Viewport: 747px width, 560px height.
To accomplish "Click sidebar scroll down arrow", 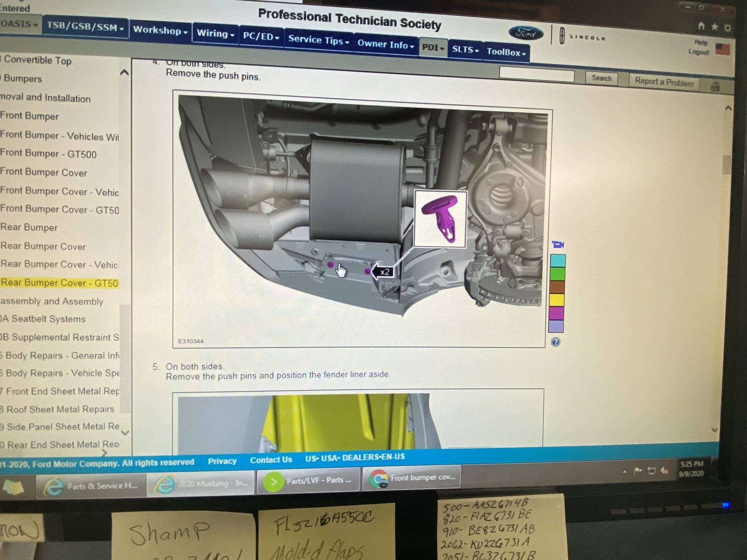I will [x=125, y=433].
